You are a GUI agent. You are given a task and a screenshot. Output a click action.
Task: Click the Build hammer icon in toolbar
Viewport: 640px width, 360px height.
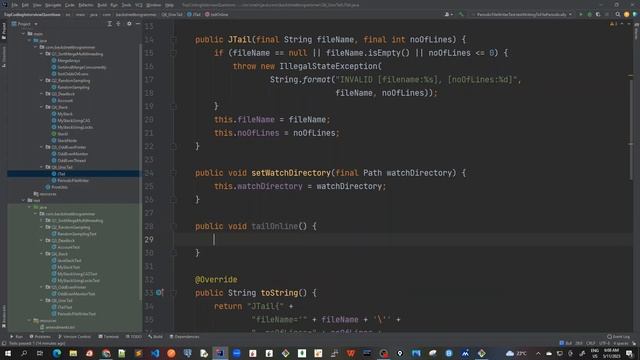coord(461,14)
